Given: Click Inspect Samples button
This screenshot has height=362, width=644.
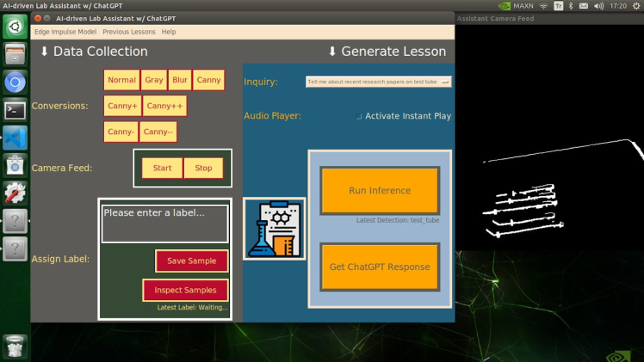Looking at the screenshot, I should [x=185, y=290].
